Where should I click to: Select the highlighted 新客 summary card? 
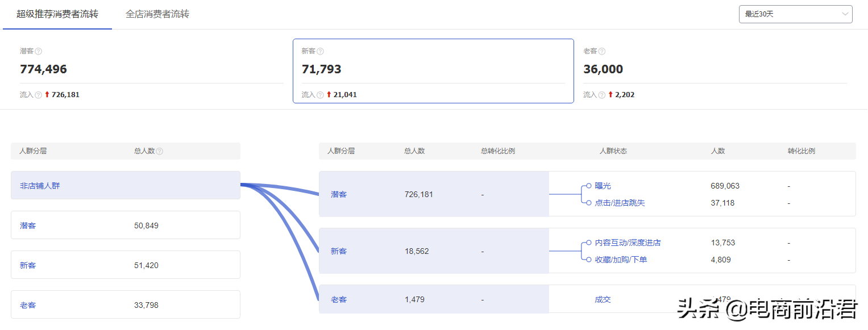(433, 70)
